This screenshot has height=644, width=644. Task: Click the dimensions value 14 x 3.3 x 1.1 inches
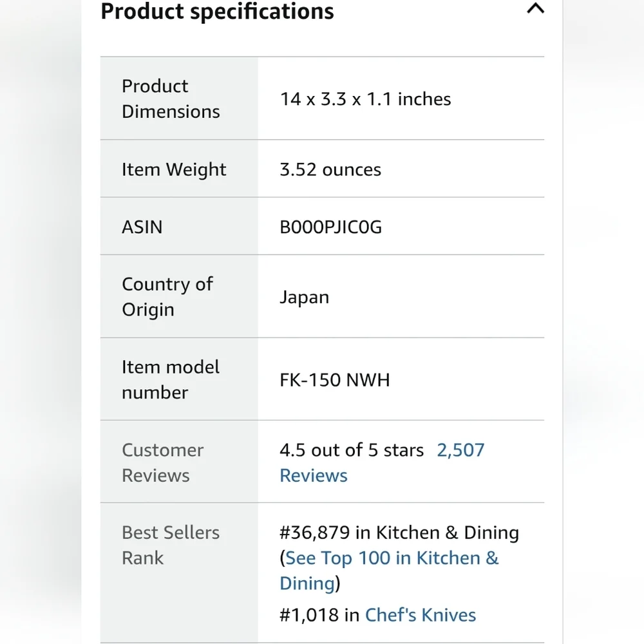(365, 99)
